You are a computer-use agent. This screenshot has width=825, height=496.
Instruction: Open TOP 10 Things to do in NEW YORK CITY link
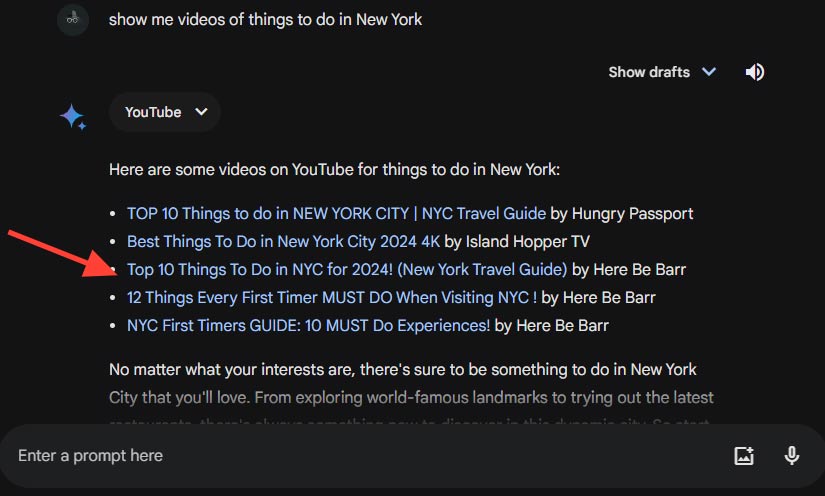pyautogui.click(x=336, y=214)
